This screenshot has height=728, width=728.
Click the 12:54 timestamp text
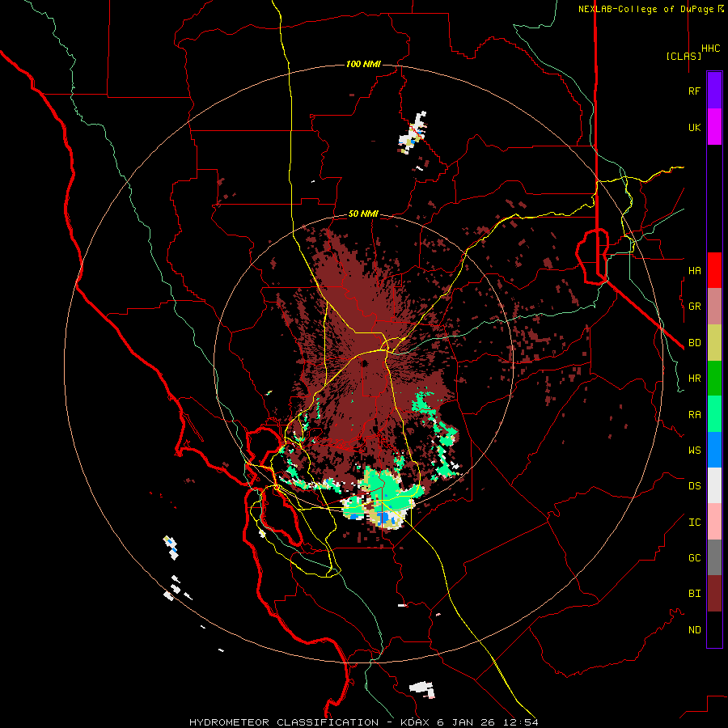point(519,722)
